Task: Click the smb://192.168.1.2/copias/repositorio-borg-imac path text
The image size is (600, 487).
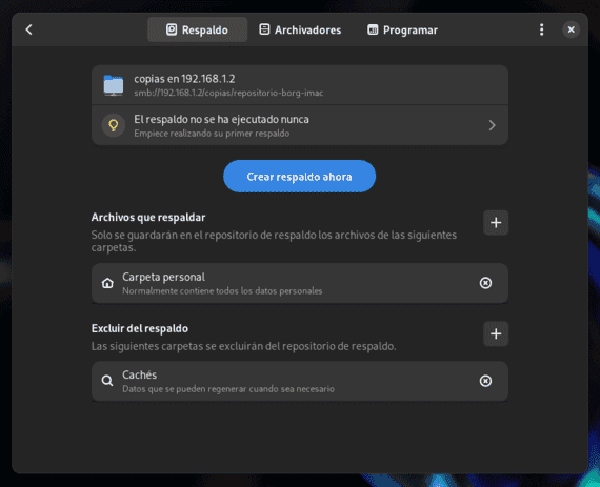Action: click(x=228, y=93)
